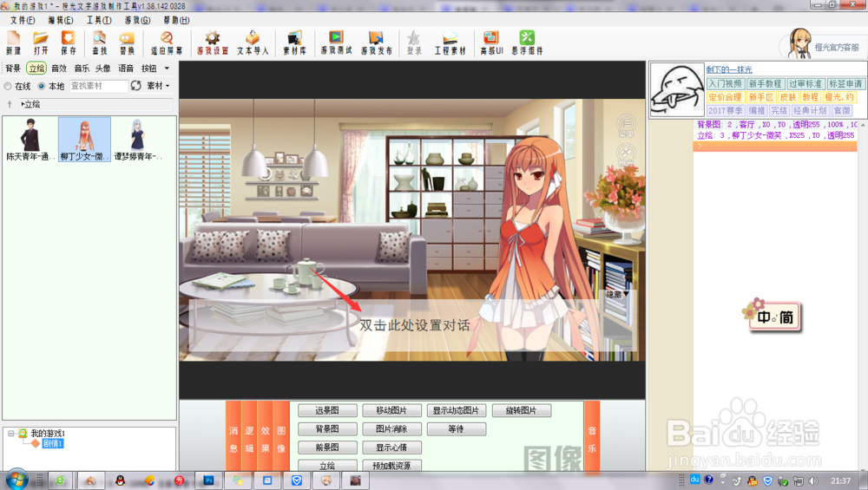The height and width of the screenshot is (490, 868).
Task: Click the refresh icon beside asset search
Action: click(x=135, y=86)
